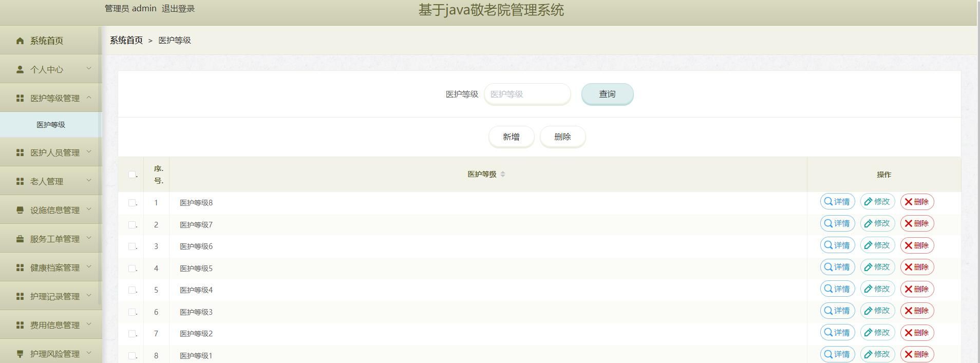The height and width of the screenshot is (363, 980).
Task: Click the magnifier icon in 医护等级6 详情 button
Action: tap(828, 245)
